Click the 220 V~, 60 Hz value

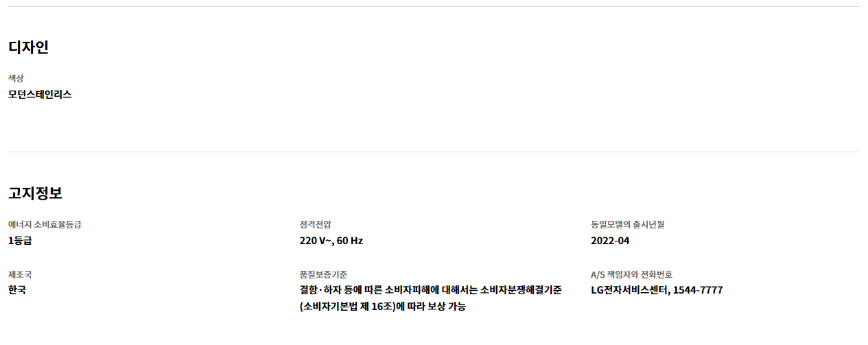(x=331, y=241)
